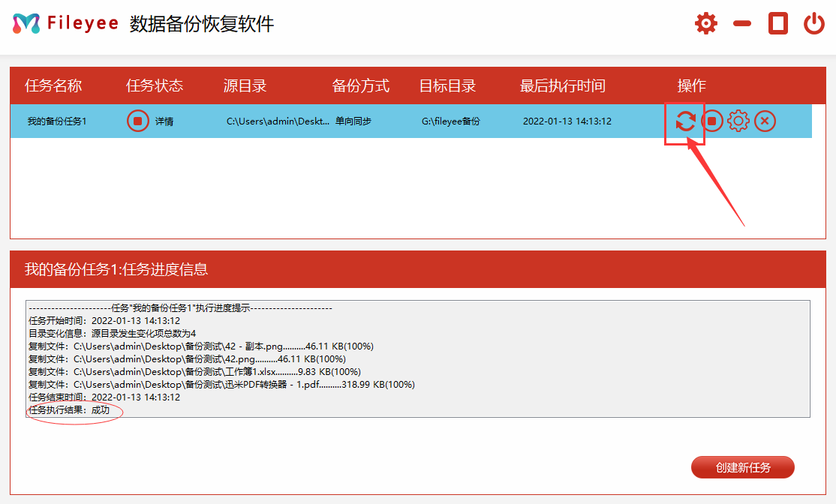Image resolution: width=836 pixels, height=504 pixels.
Task: Run the backup task with the sync icon
Action: click(x=684, y=121)
